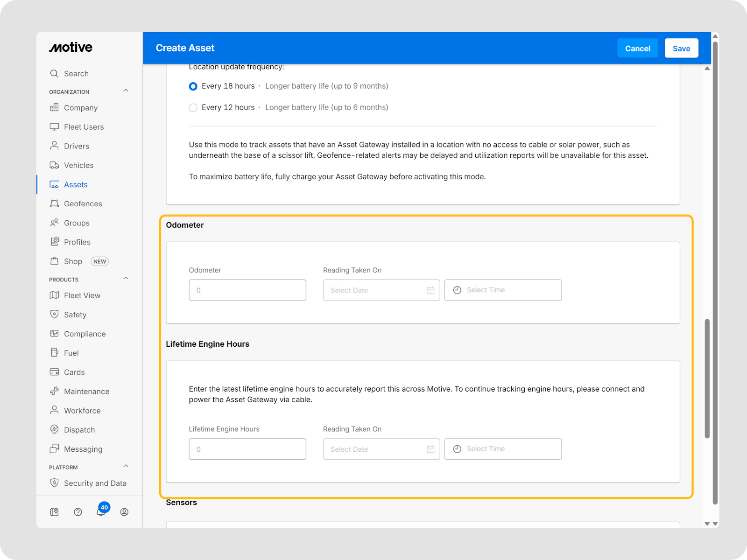Click the inner vertical scrollbar thumb

(707, 378)
